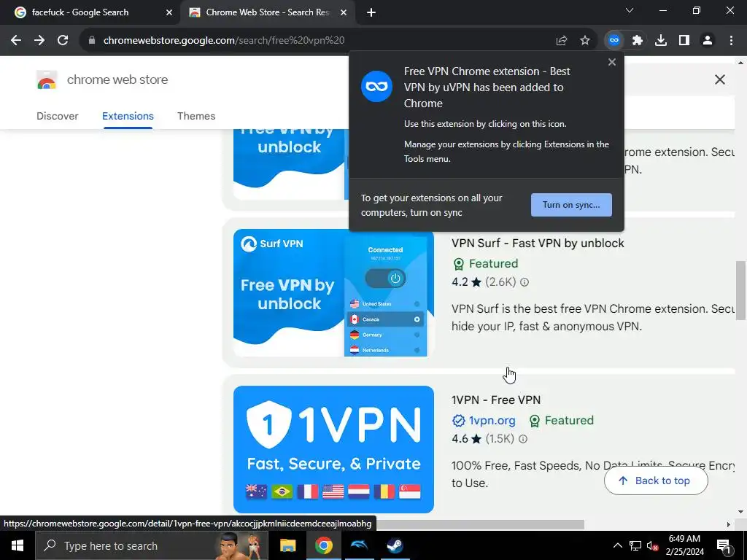Show rating info icon for VPN Surf
This screenshot has height=560, width=747.
525,282
